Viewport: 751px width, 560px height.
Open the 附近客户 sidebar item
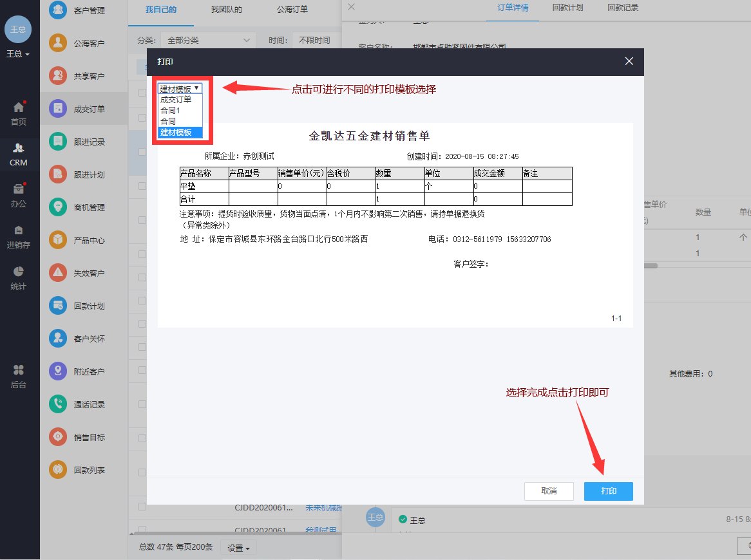(x=84, y=371)
